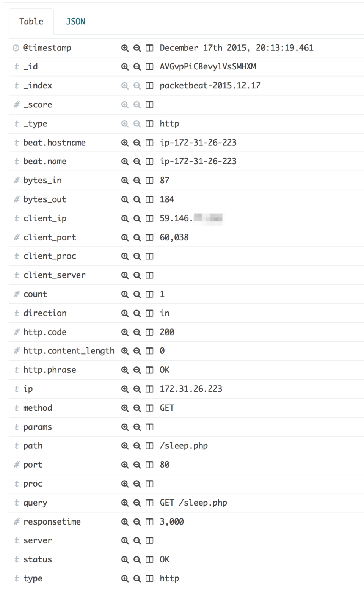
Task: Filter out responsetime 3,000 value
Action: (137, 522)
